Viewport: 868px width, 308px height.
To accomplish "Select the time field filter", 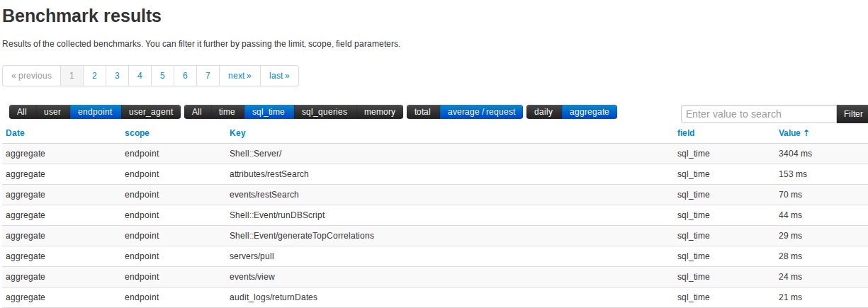I will coord(227,112).
